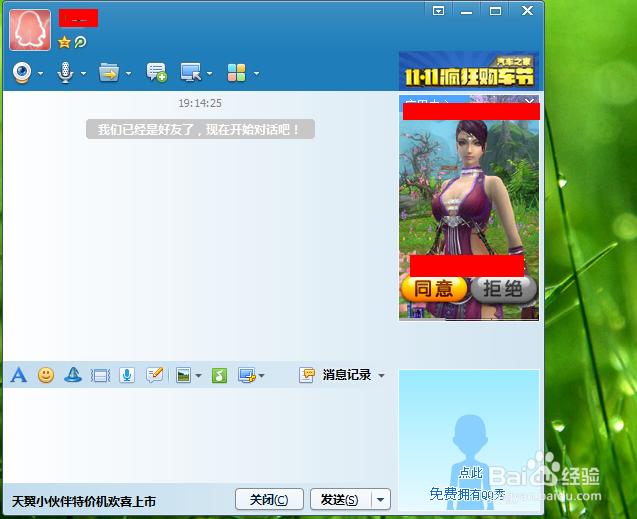Click the 天翼小伙伴特价机欢喜上市 ad text
637x519 pixels.
click(84, 501)
